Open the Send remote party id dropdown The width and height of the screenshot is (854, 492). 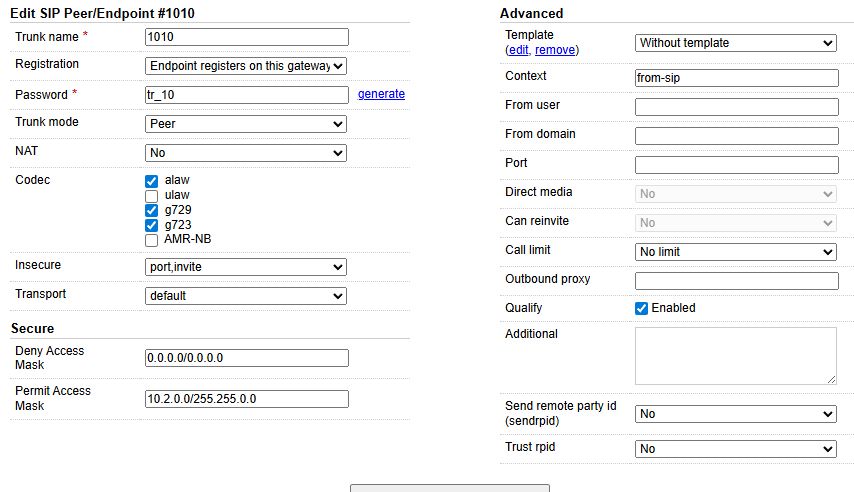pos(736,414)
